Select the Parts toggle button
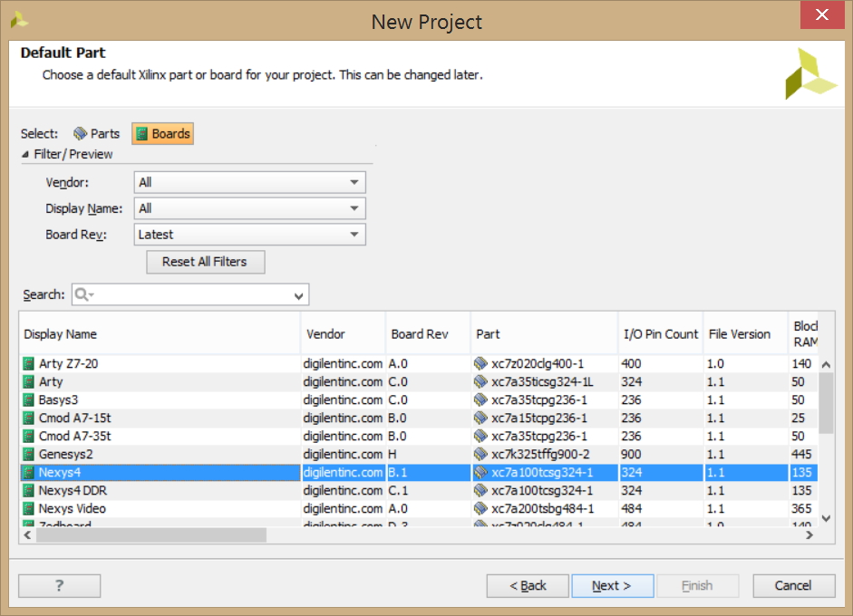The width and height of the screenshot is (853, 616). click(x=96, y=134)
